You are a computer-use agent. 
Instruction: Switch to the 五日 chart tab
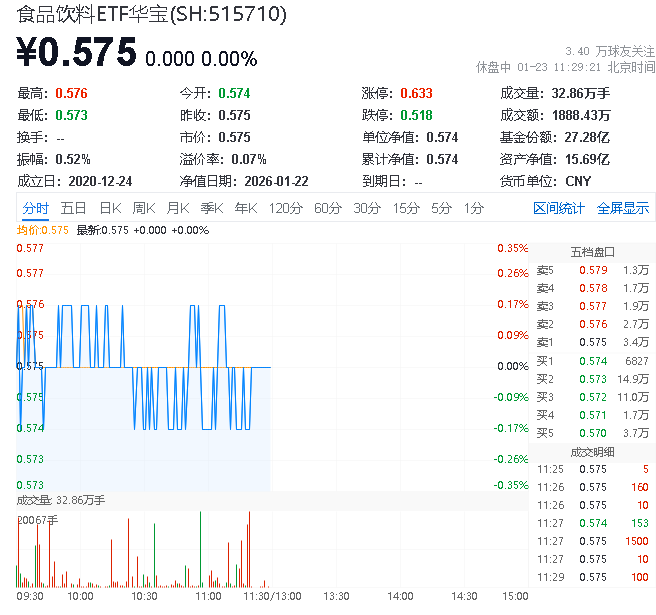(73, 208)
